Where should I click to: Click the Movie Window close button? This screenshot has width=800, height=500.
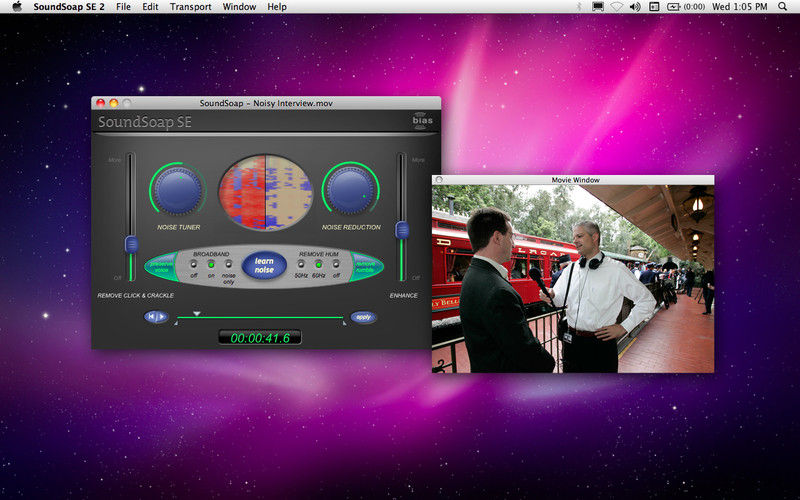(x=439, y=180)
